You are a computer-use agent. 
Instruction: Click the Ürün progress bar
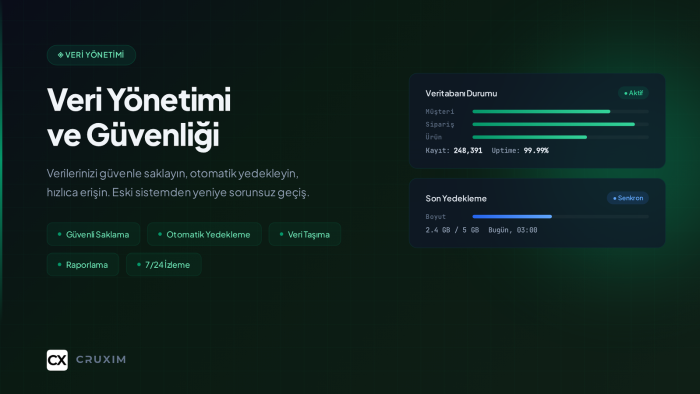[560, 137]
